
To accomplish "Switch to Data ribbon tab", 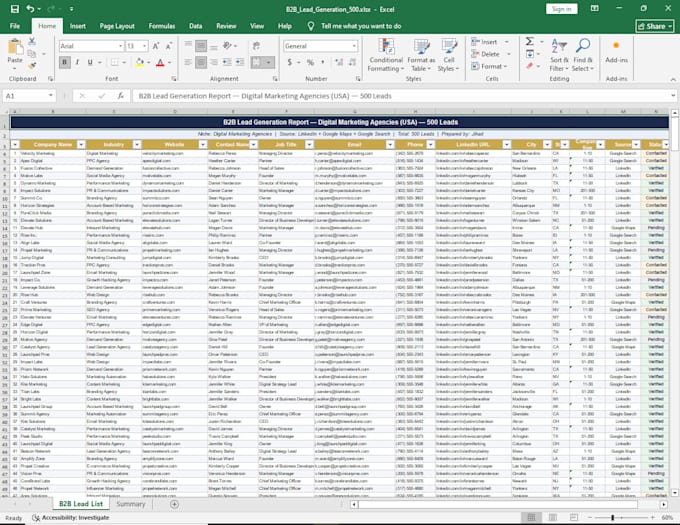I will (196, 26).
